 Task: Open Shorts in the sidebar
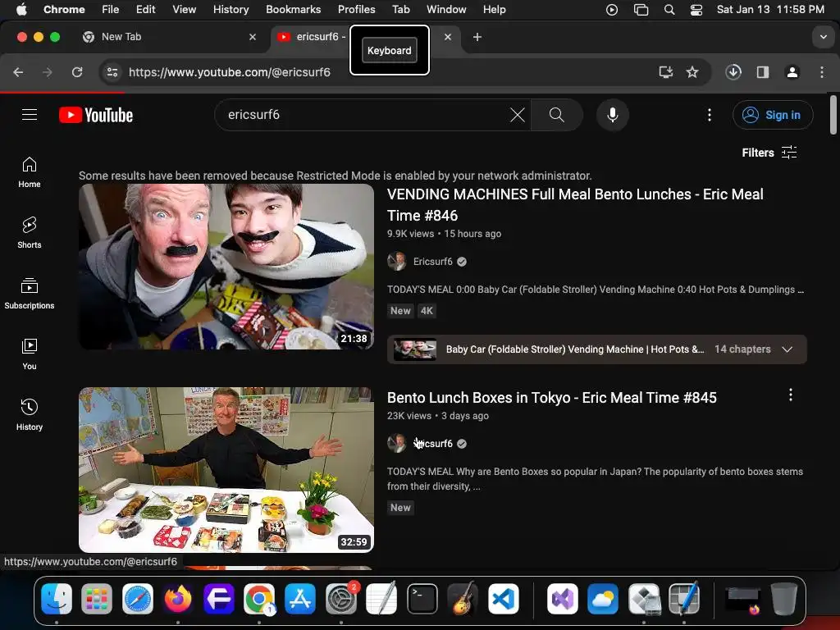[x=30, y=233]
